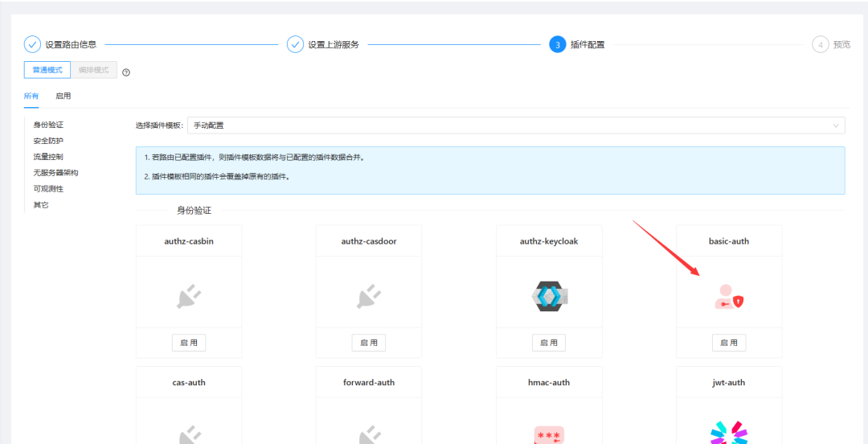Select 普通模式 mode
The image size is (868, 444).
point(47,70)
